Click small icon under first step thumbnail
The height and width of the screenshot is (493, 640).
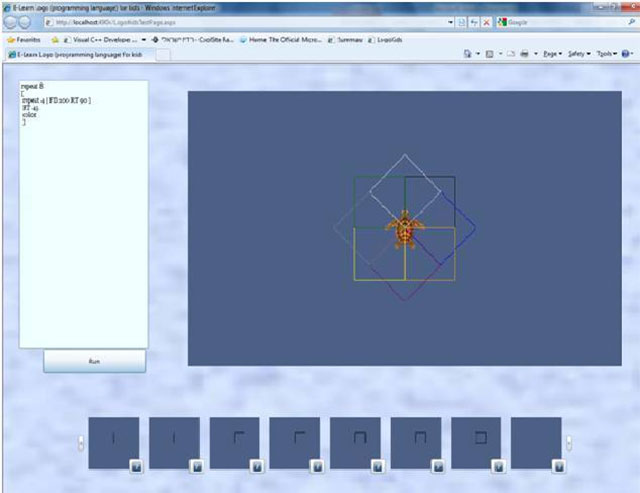point(135,465)
